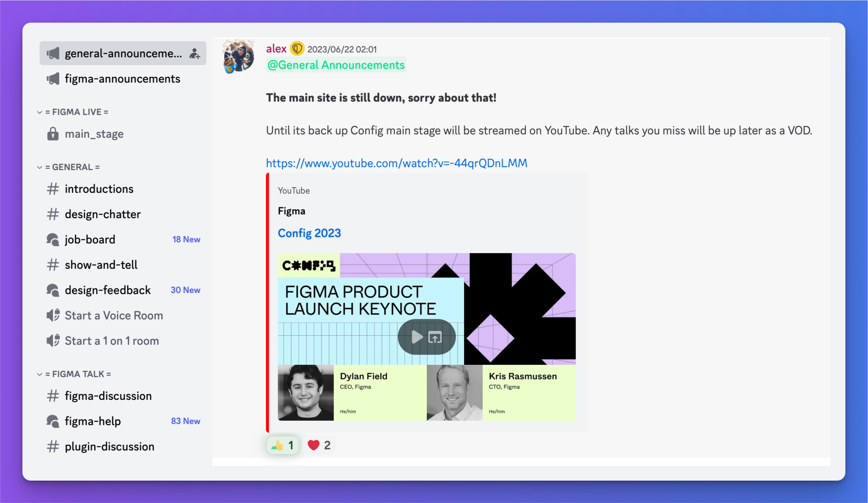Toggle the thumbs up reaction
868x503 pixels.
tap(283, 445)
